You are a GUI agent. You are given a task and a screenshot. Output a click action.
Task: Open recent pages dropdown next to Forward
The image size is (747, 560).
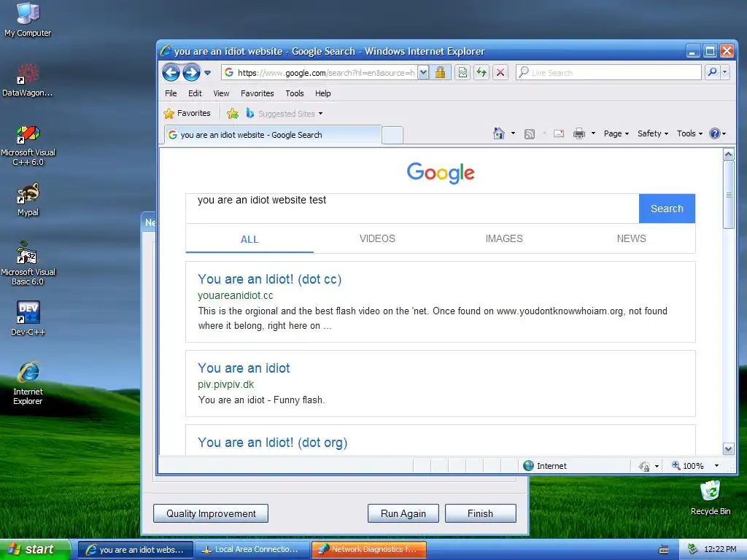click(x=208, y=73)
